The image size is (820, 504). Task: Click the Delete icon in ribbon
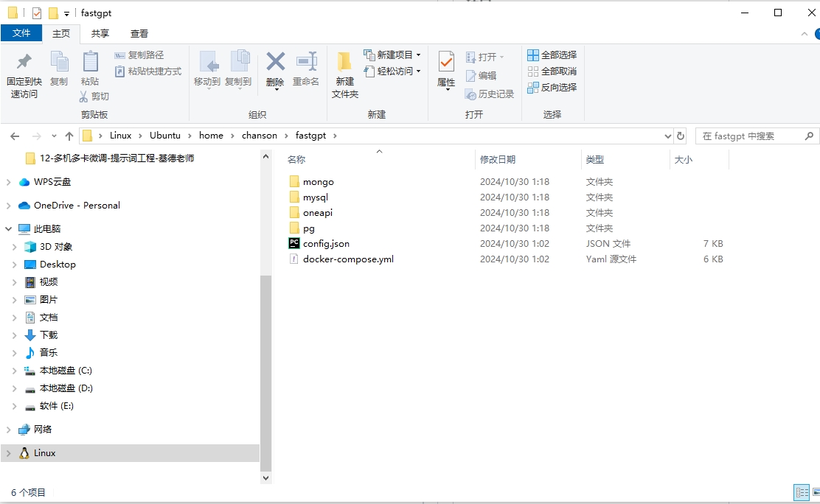click(x=275, y=68)
